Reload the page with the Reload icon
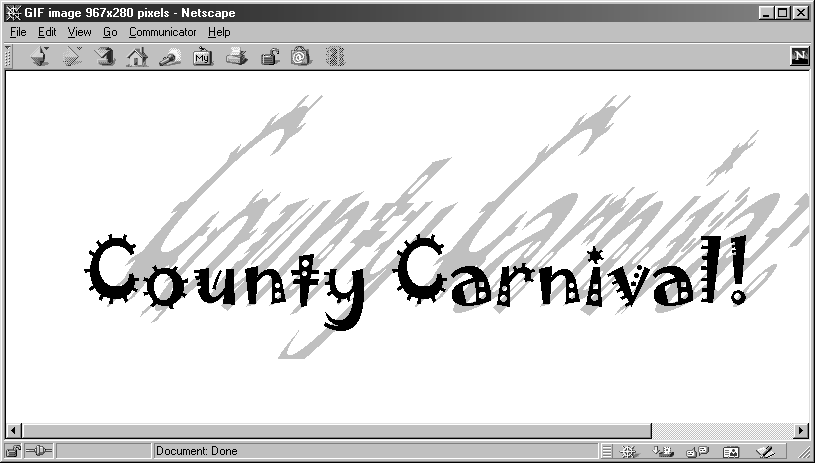Screen dimensions: 815x463 (x=105, y=57)
